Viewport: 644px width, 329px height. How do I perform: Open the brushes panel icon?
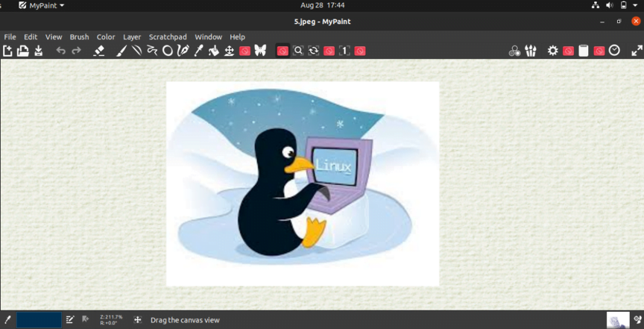click(x=531, y=51)
